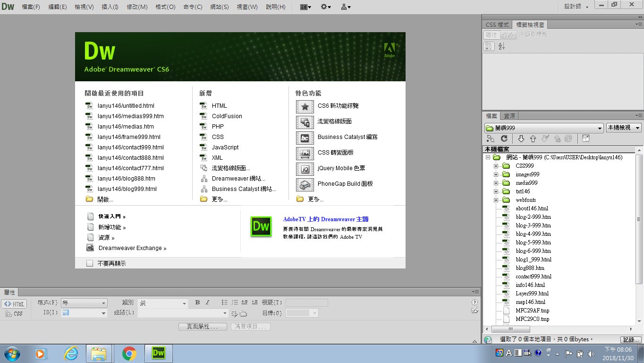The width and height of the screenshot is (644, 363).
Task: Click the CSS 轉變面板 feature icon
Action: click(x=305, y=154)
